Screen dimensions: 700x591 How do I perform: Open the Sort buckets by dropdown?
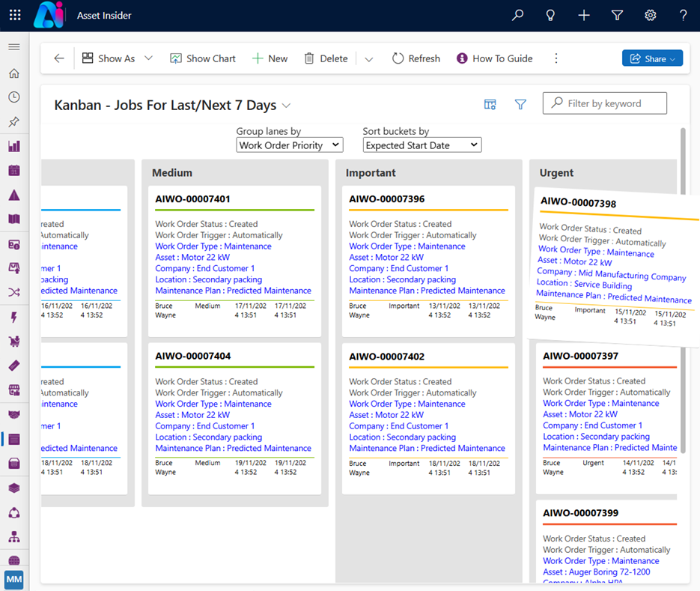[x=422, y=145]
